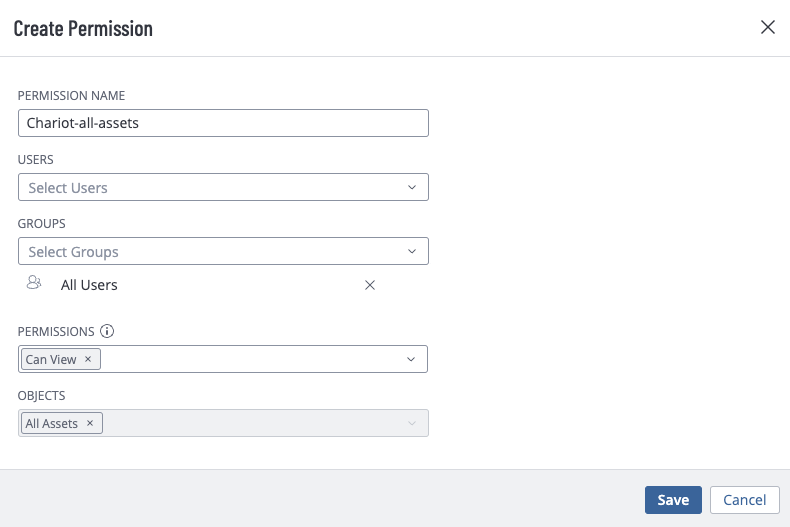790x527 pixels.
Task: Expand the Select Users dropdown arrow
Action: click(x=412, y=187)
